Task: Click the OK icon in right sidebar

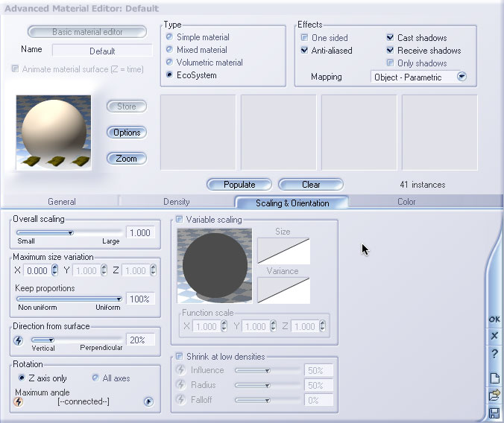Action: pos(494,319)
